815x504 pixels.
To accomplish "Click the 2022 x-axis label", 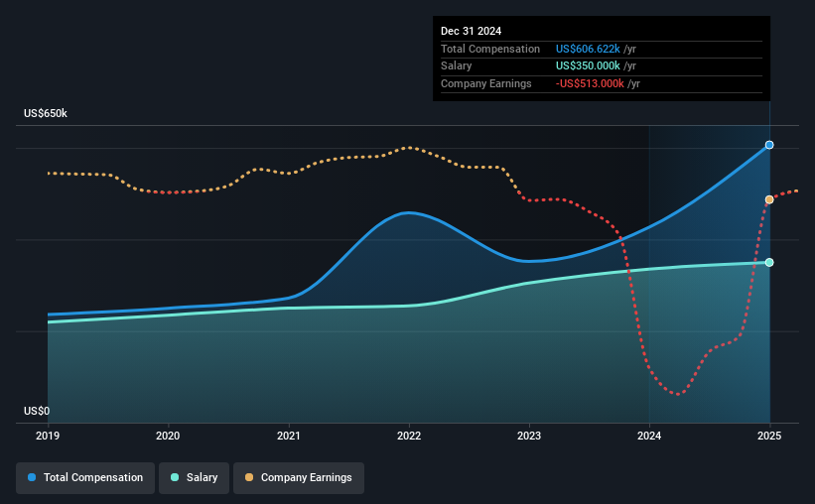I will [x=409, y=436].
